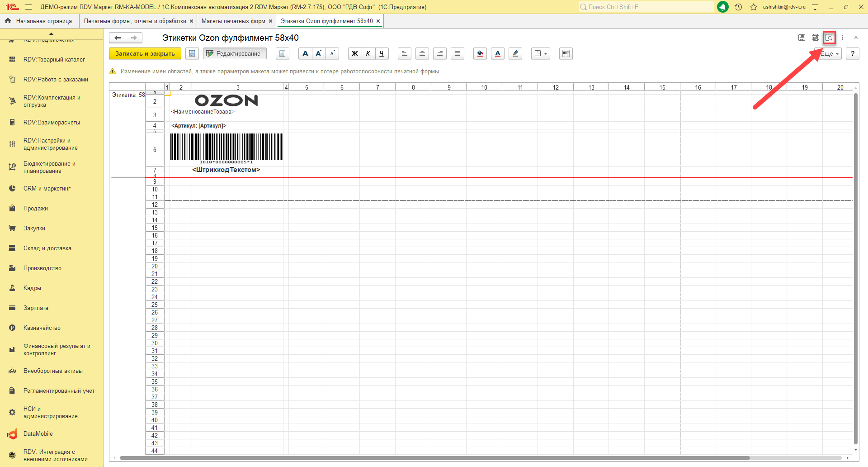The image size is (868, 467).
Task: Open help with the question mark button
Action: [x=853, y=53]
